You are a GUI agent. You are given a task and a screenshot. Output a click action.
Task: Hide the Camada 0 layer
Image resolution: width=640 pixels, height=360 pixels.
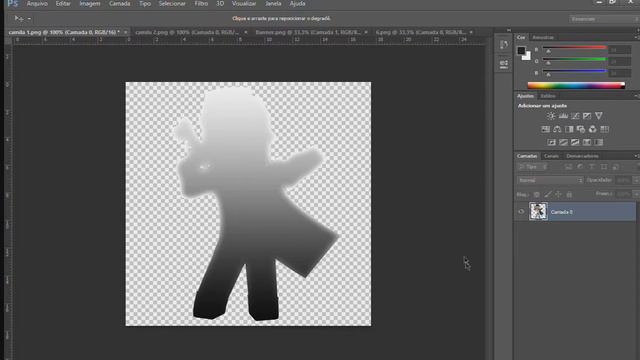[x=521, y=212]
